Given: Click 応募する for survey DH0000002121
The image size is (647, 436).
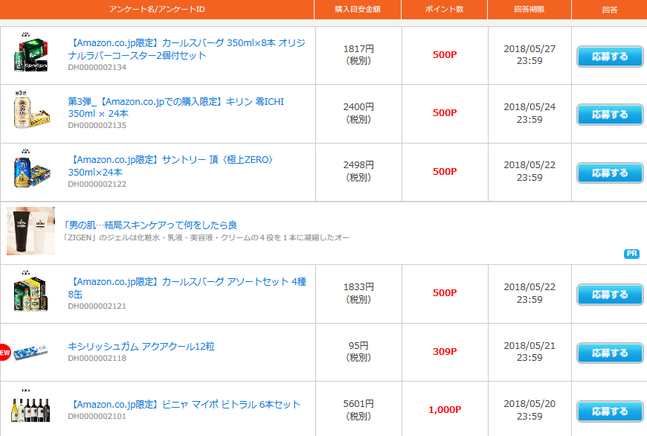Looking at the screenshot, I should (610, 295).
